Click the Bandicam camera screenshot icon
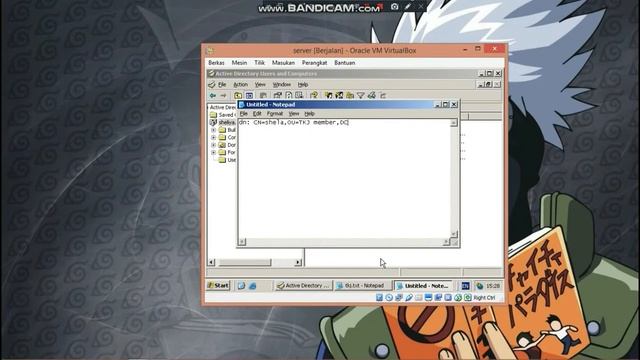This screenshot has width=640, height=360. click(394, 7)
